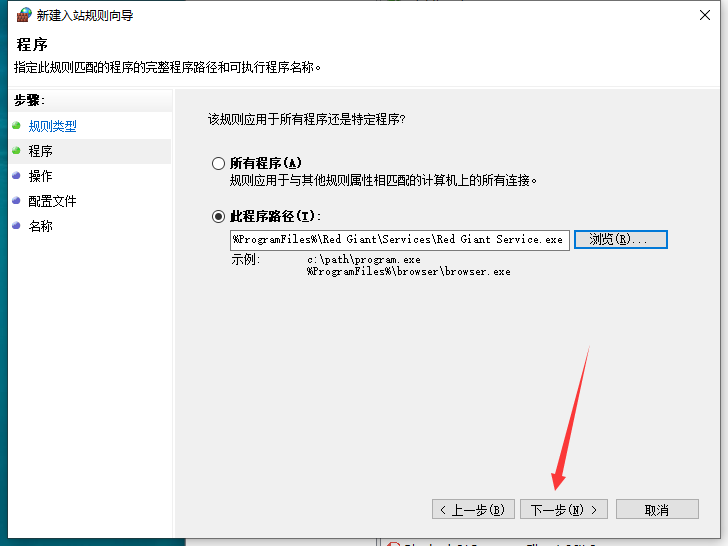The image size is (728, 546).
Task: Select the 配置文件 step in sidebar
Action: [x=52, y=201]
